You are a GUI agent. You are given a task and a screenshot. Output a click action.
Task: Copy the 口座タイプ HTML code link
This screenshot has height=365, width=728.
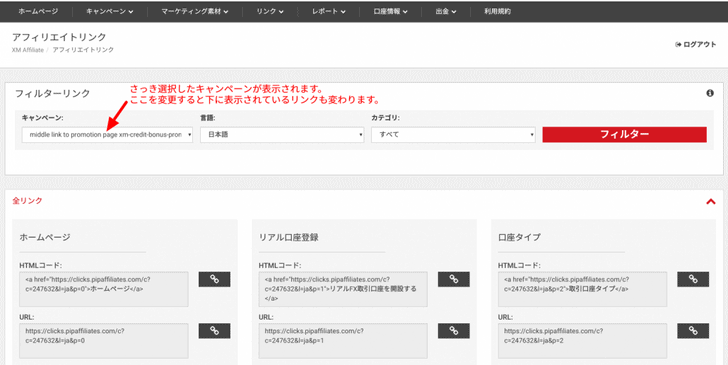pyautogui.click(x=693, y=279)
